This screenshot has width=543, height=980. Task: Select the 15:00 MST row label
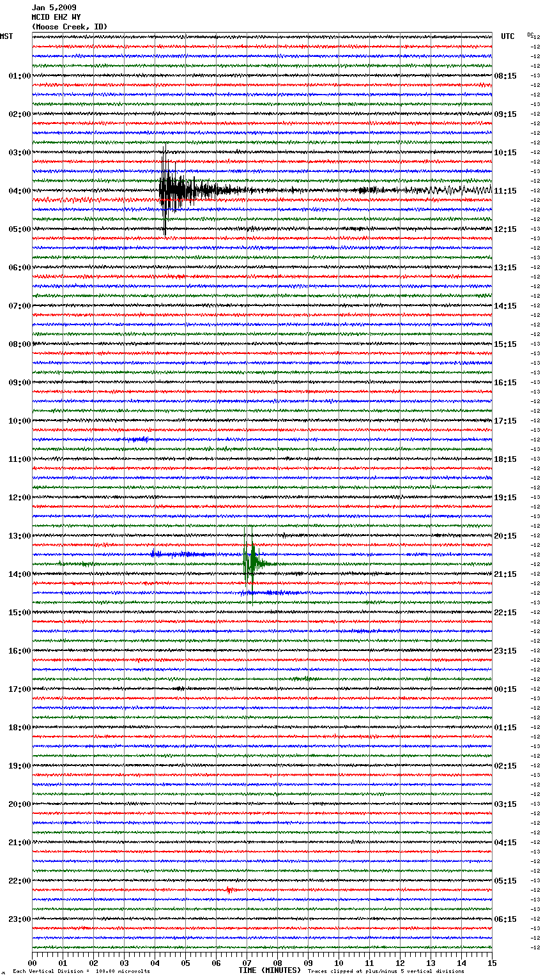[x=20, y=613]
